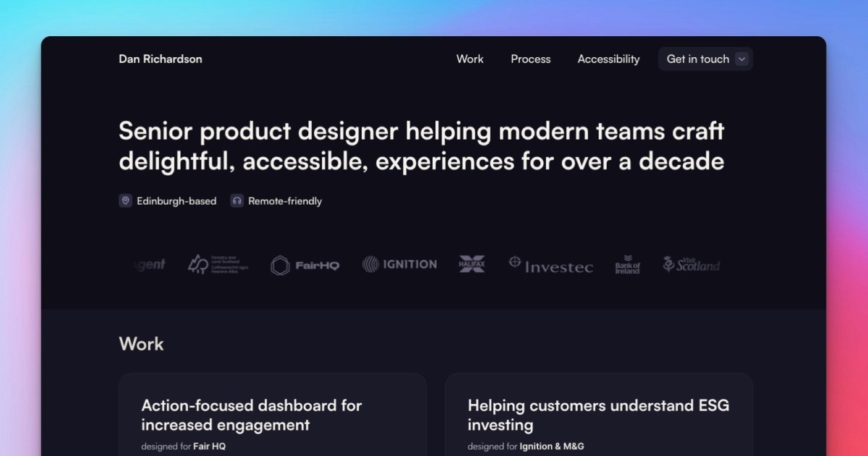Image resolution: width=868 pixels, height=456 pixels.
Task: Open the ESG investing project card
Action: pos(599,415)
